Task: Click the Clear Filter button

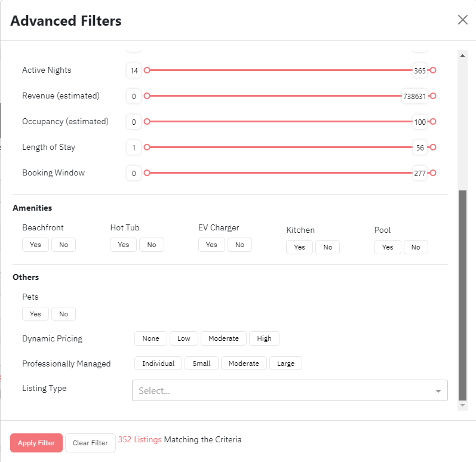Action: 90,443
